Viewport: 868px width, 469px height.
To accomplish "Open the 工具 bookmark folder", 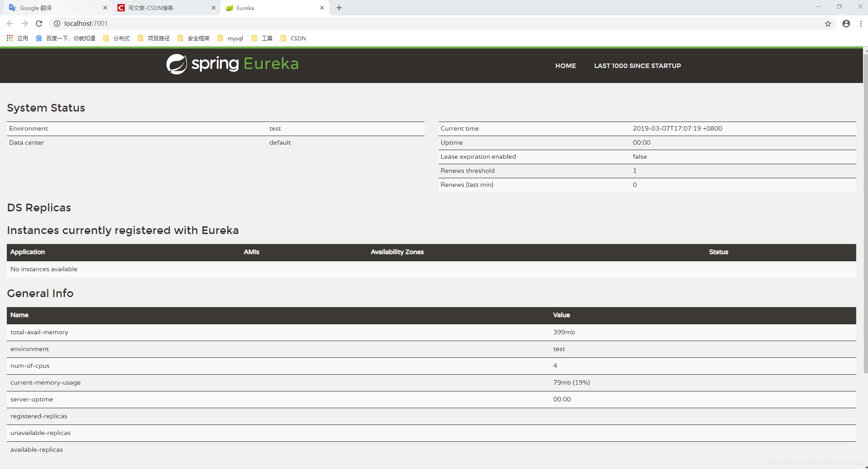I will [x=262, y=38].
